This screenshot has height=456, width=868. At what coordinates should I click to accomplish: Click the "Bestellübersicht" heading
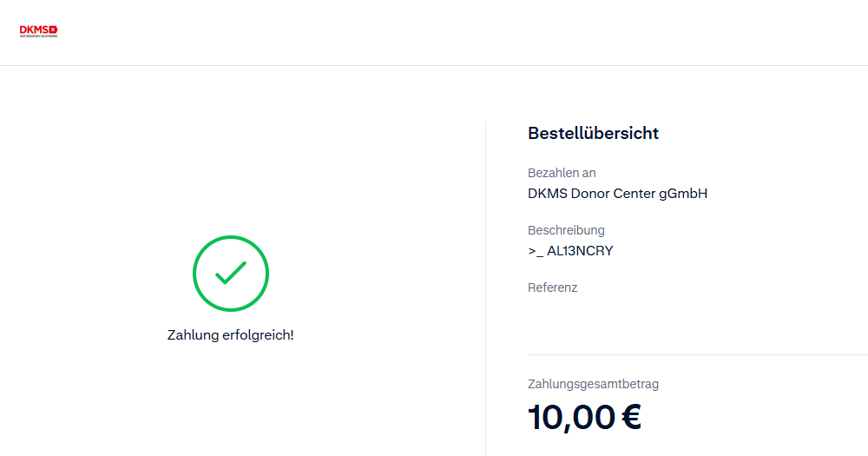[593, 133]
